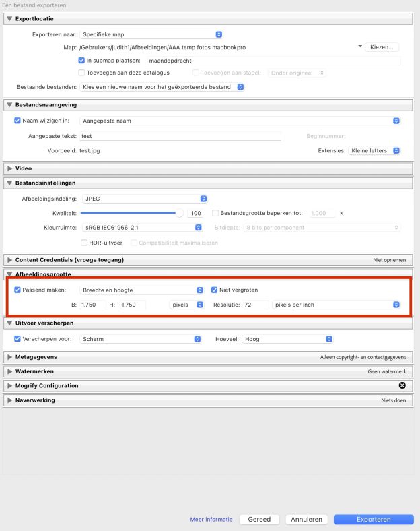Enable Toevoegen aan deze catalogus
This screenshot has height=531, width=420.
81,73
